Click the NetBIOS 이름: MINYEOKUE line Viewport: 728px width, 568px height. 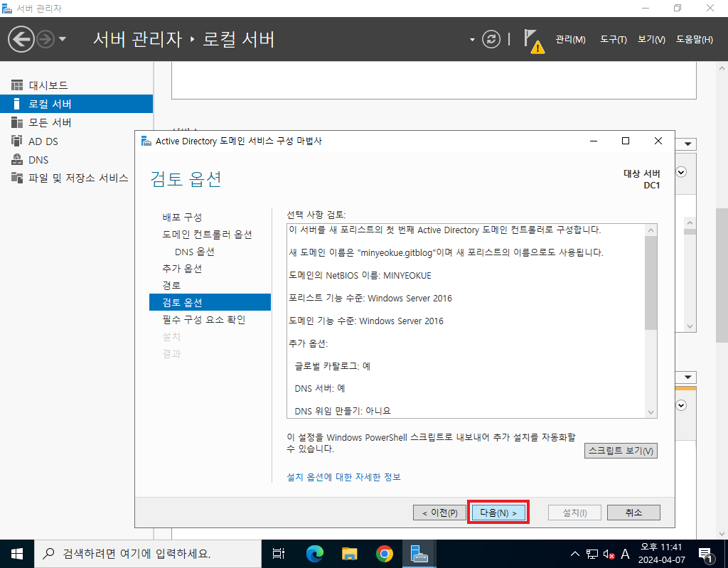coord(360,275)
